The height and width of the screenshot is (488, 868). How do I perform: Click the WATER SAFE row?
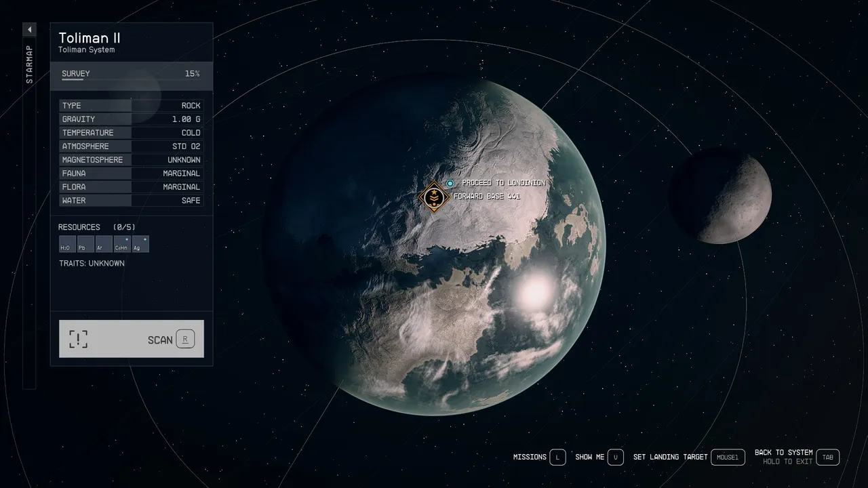point(131,201)
